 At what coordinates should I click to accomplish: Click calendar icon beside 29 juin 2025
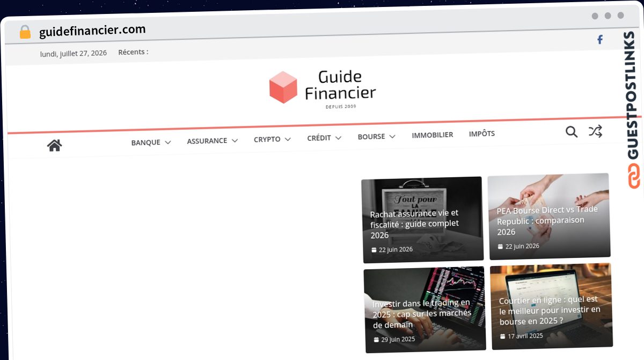pos(376,340)
